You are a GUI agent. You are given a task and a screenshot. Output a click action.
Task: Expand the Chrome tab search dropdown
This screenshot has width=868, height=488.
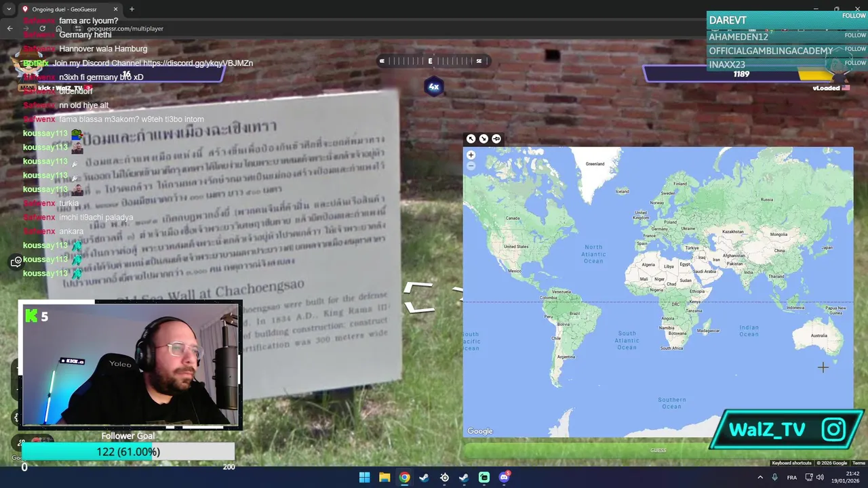[x=9, y=9]
